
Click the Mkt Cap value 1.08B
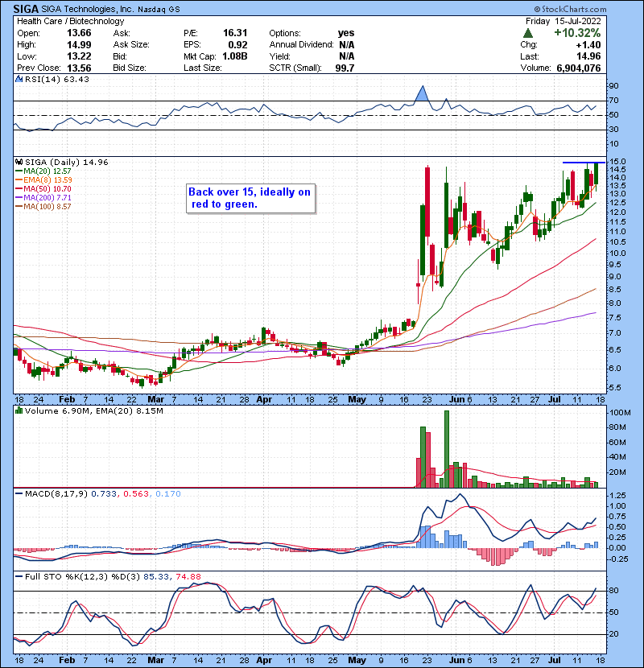click(x=235, y=56)
